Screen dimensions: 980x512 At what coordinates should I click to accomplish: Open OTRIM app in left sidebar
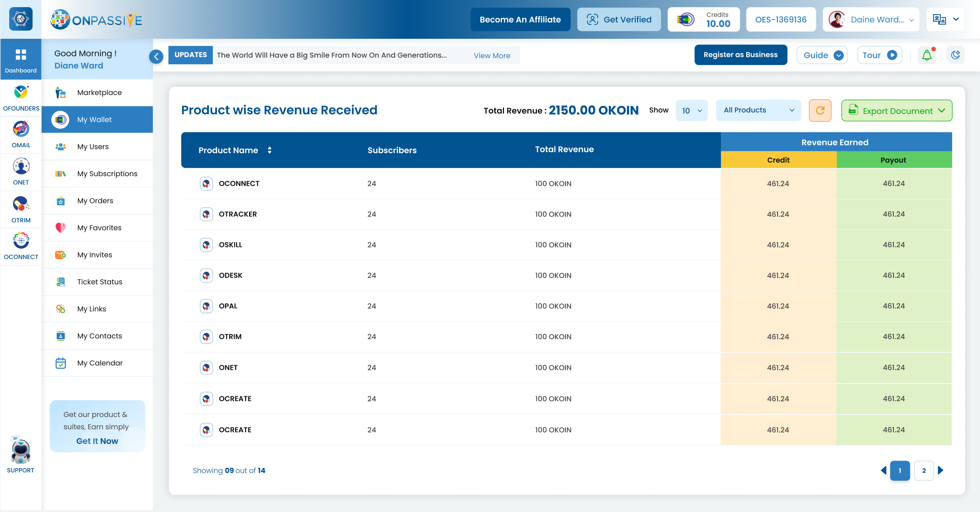pyautogui.click(x=21, y=209)
